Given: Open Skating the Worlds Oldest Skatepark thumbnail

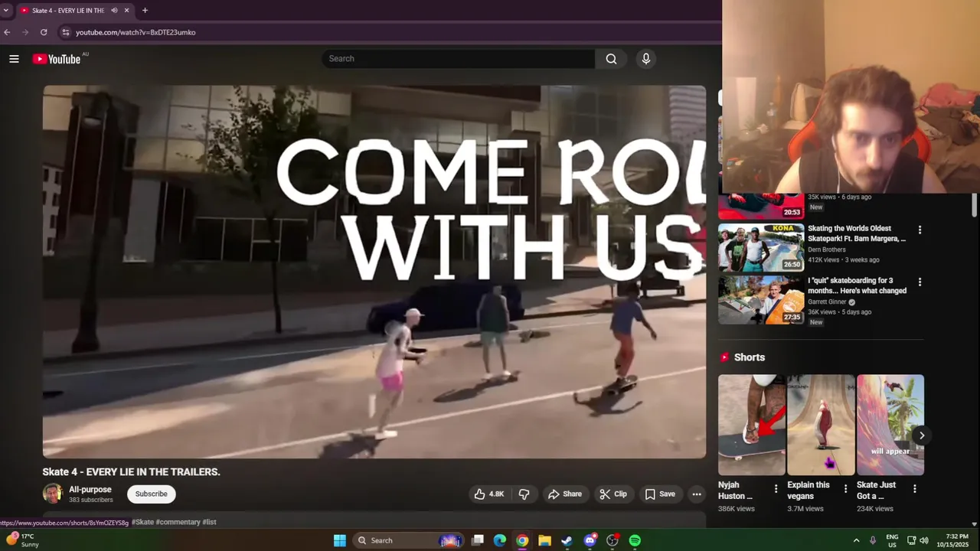Looking at the screenshot, I should (761, 247).
